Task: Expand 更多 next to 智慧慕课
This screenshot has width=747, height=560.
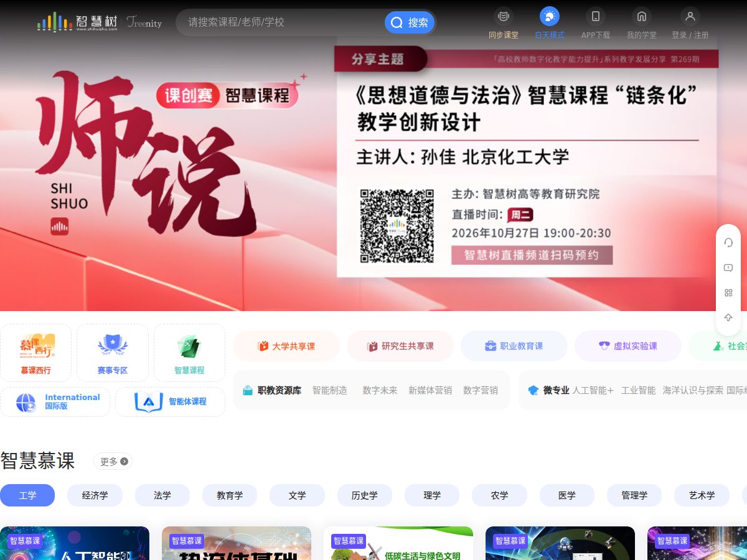Action: tap(113, 462)
